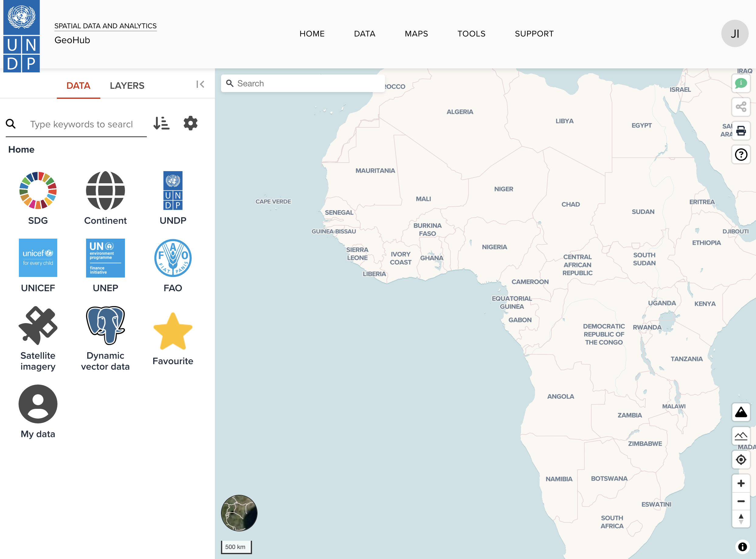Open the TOOLS navigation menu
The height and width of the screenshot is (559, 756).
[x=471, y=34]
